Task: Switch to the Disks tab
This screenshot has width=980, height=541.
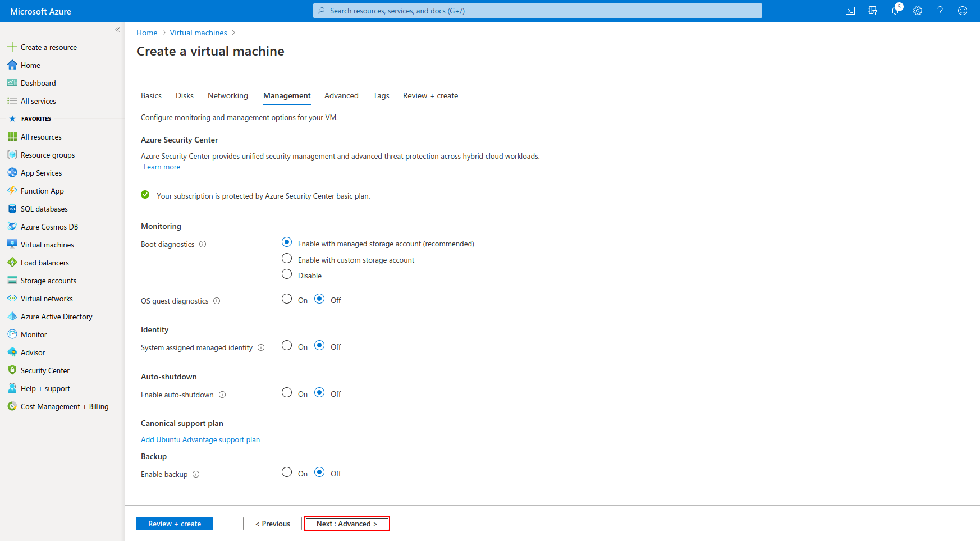Action: point(185,95)
